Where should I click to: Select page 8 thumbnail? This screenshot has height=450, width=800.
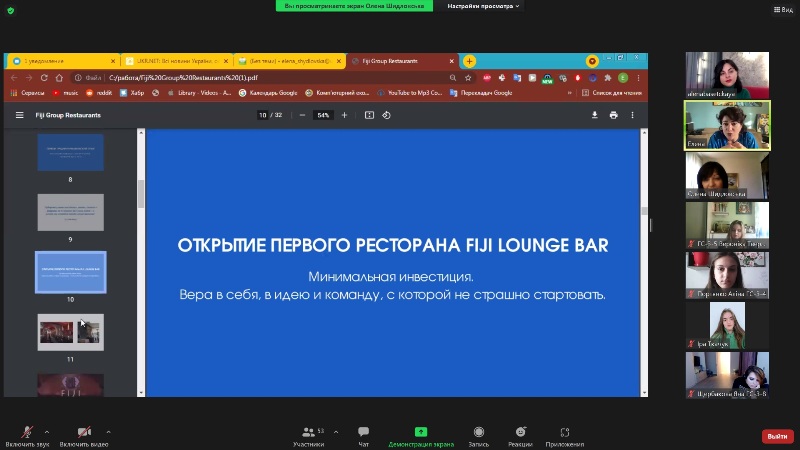coord(70,153)
